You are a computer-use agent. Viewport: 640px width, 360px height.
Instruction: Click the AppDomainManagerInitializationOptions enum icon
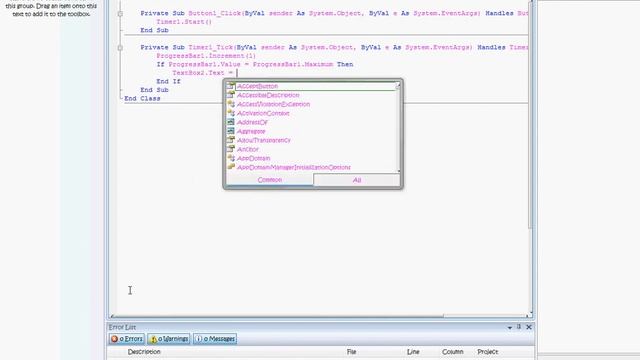[x=231, y=167]
